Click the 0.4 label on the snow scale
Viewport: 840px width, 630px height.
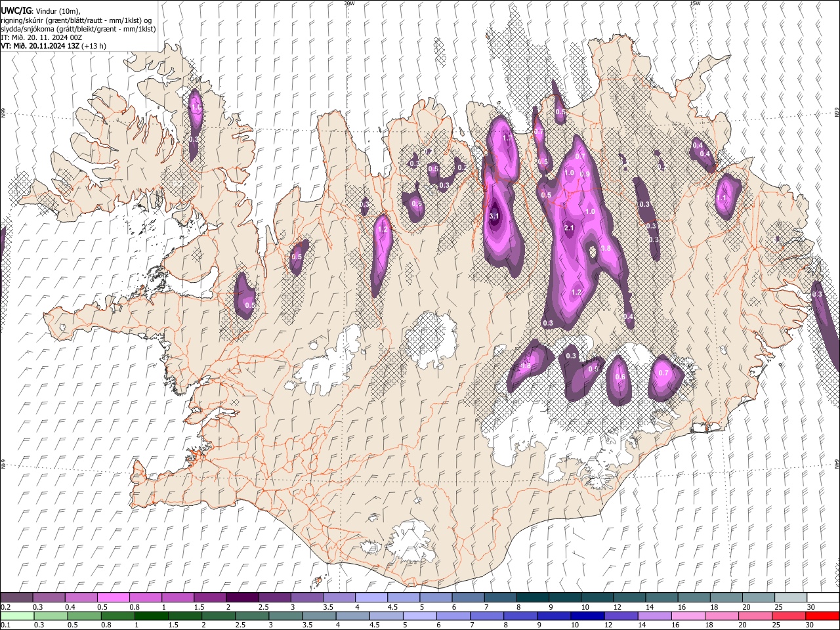(70, 607)
